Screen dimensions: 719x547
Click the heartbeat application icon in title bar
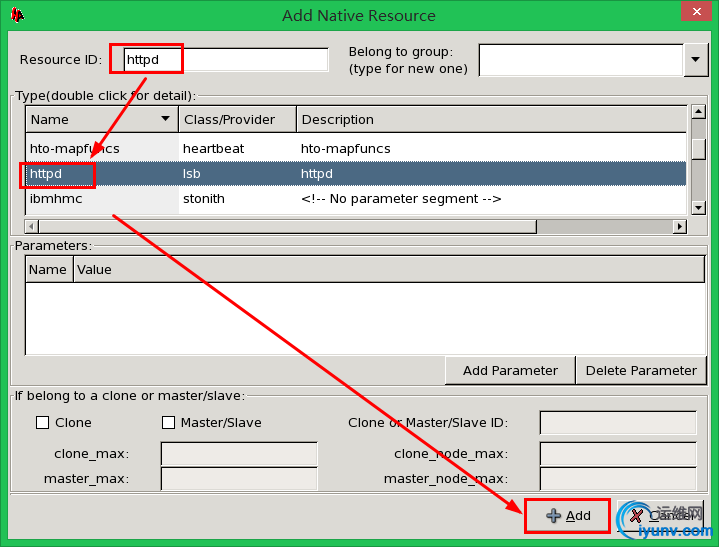coord(17,15)
